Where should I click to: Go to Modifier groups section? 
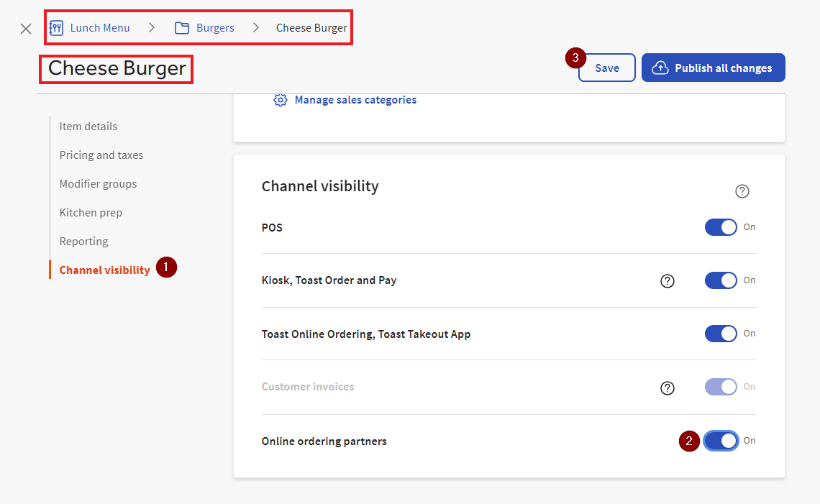[x=98, y=184]
